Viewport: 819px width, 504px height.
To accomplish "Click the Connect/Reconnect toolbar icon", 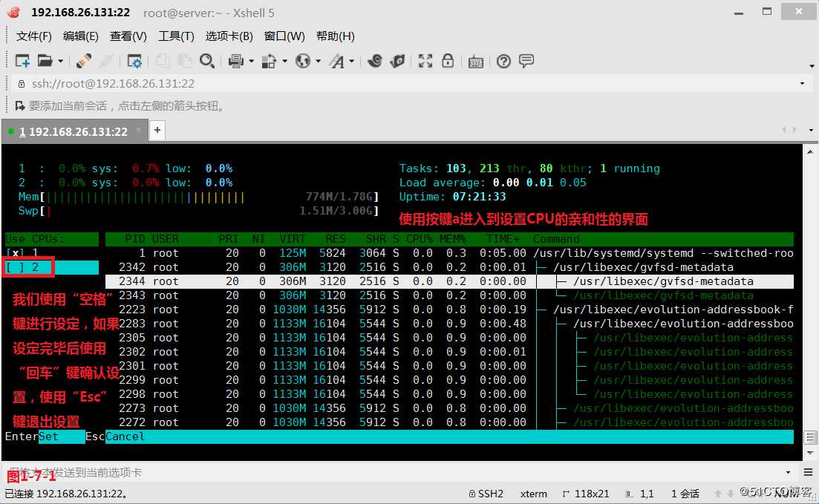I will pyautogui.click(x=84, y=61).
